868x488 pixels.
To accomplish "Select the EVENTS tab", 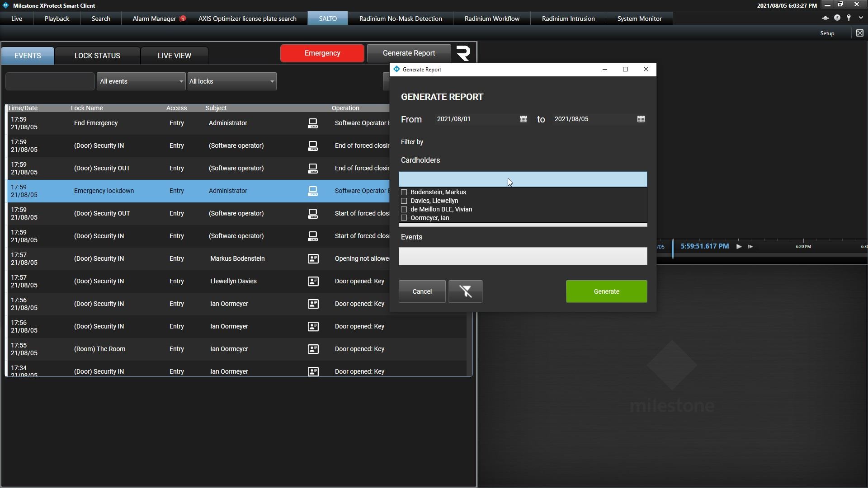I will click(28, 56).
